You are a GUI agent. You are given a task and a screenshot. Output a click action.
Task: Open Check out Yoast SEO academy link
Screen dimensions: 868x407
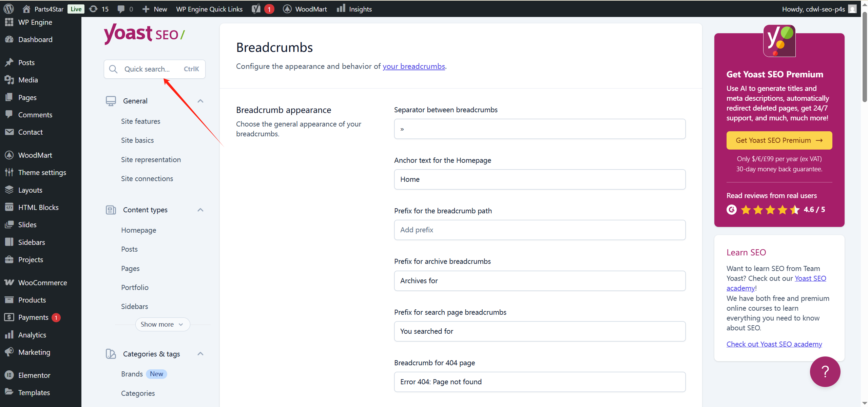tap(774, 344)
